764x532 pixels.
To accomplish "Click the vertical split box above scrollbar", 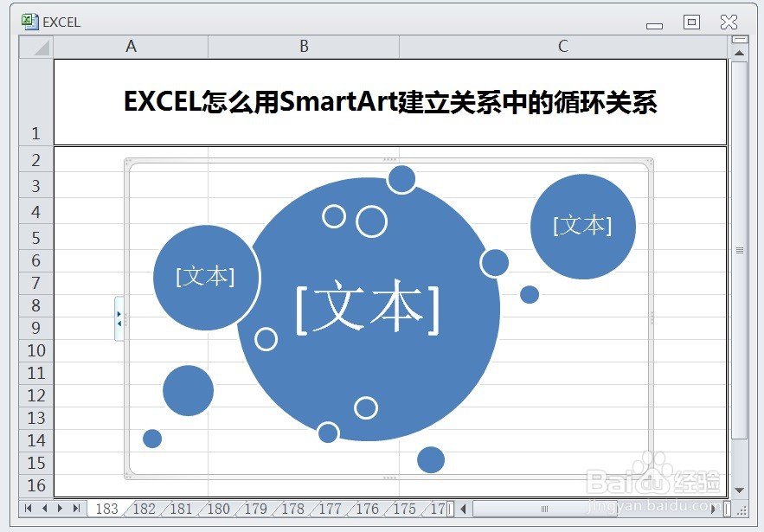I will click(740, 39).
